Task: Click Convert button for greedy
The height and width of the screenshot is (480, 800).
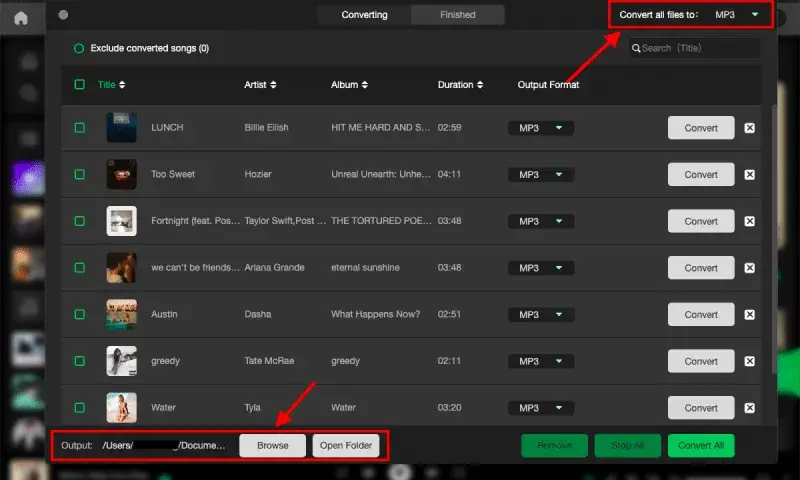Action: (701, 361)
